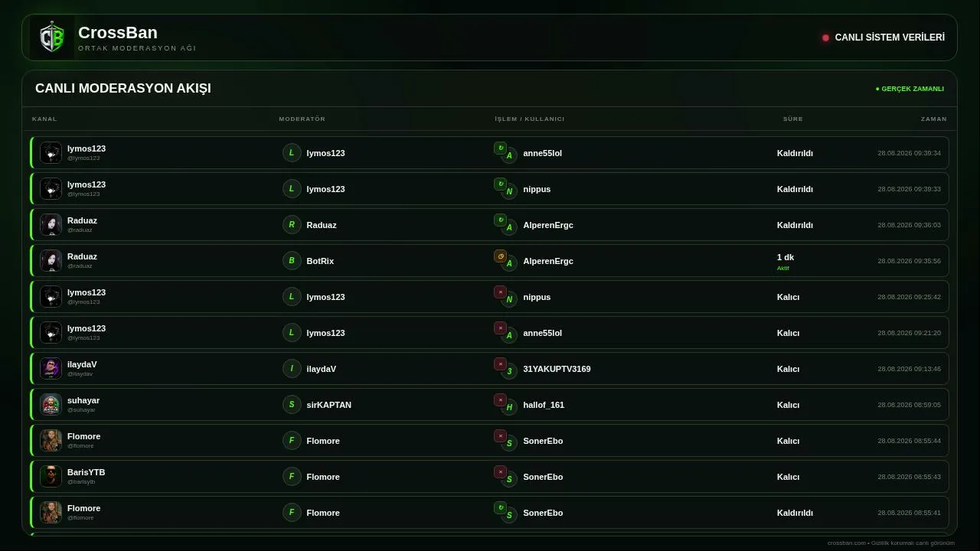Click the red CANLI SİSTEM VERİLERİ indicator dot
980x551 pixels.
[825, 37]
